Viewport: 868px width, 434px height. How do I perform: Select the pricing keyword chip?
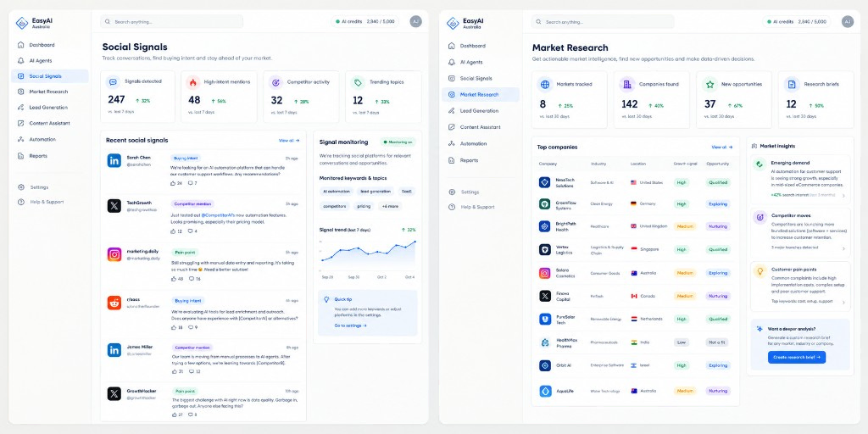point(364,206)
